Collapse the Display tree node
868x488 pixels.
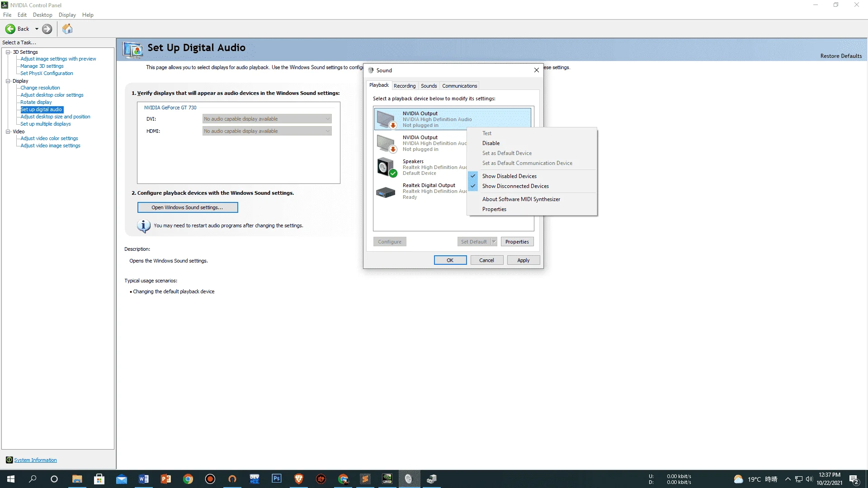coord(8,81)
